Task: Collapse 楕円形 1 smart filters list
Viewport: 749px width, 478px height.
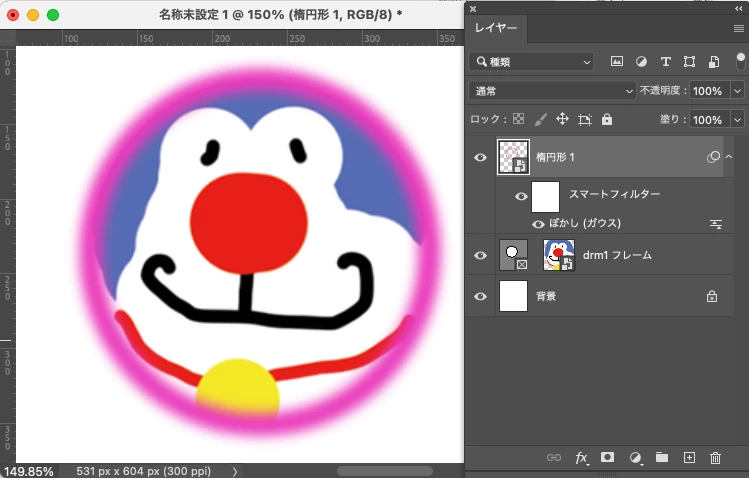Action: click(x=729, y=157)
